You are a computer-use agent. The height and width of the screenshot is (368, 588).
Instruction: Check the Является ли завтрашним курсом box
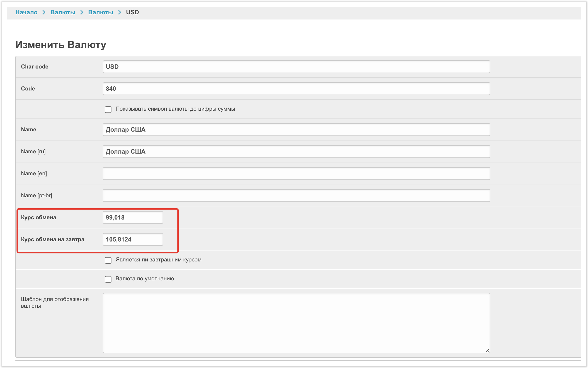pyautogui.click(x=108, y=260)
